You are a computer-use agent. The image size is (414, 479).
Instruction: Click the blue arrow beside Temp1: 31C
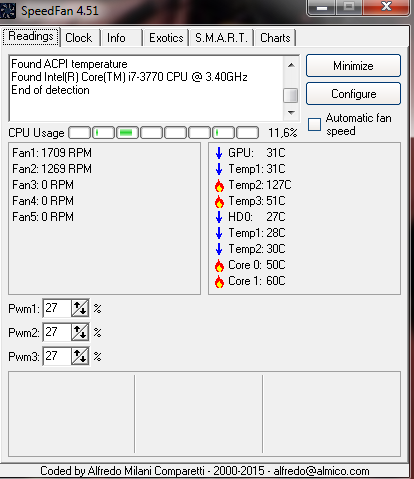coord(219,169)
